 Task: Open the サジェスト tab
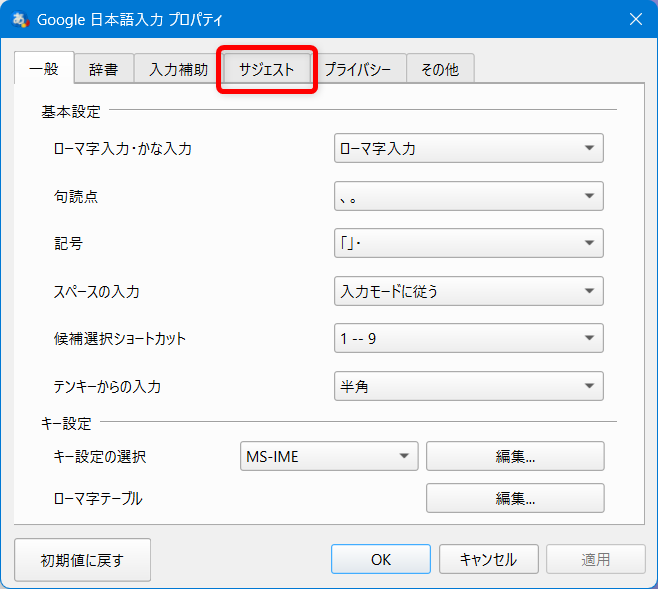click(x=266, y=69)
